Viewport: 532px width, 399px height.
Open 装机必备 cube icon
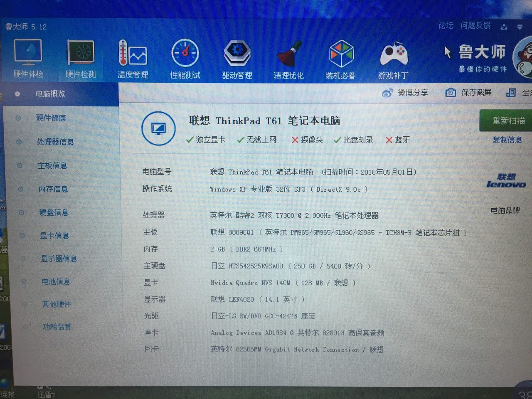(341, 59)
